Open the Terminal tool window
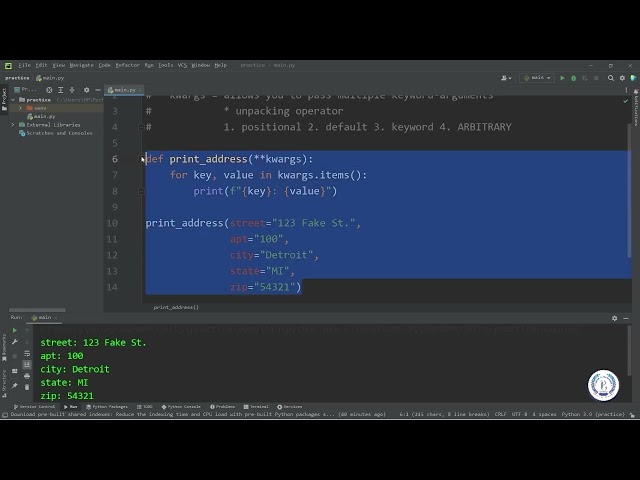The width and height of the screenshot is (640, 480). [256, 407]
